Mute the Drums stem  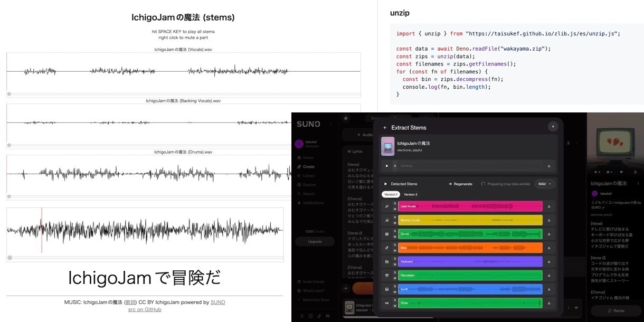pyautogui.click(x=395, y=236)
